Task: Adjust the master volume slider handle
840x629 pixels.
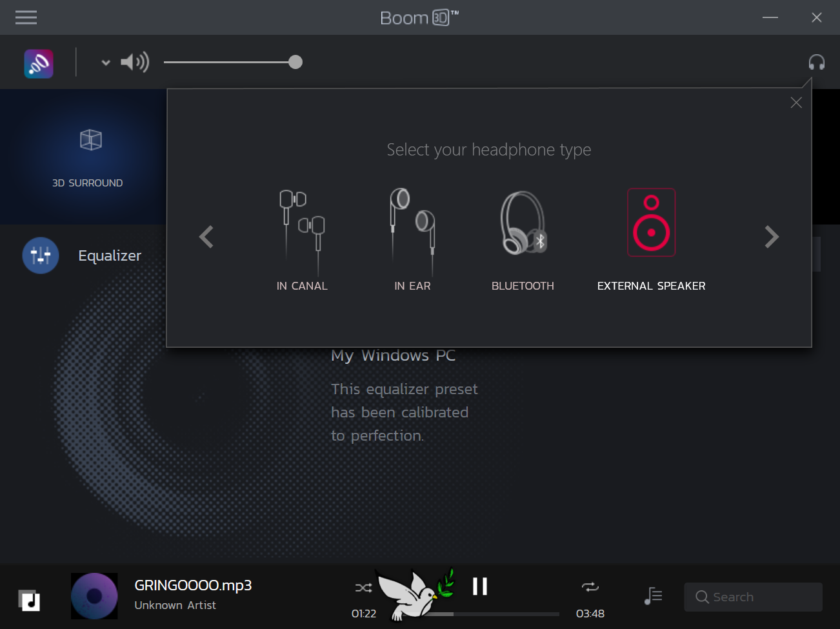Action: tap(295, 62)
